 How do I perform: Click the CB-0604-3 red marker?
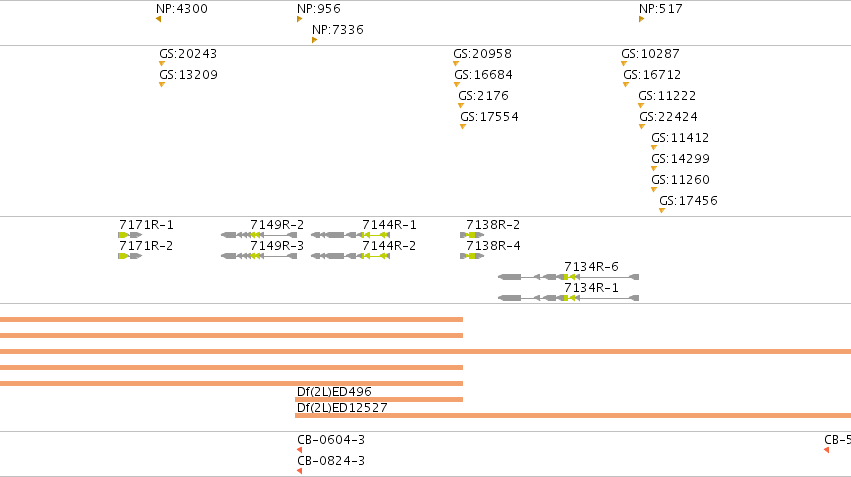300,450
